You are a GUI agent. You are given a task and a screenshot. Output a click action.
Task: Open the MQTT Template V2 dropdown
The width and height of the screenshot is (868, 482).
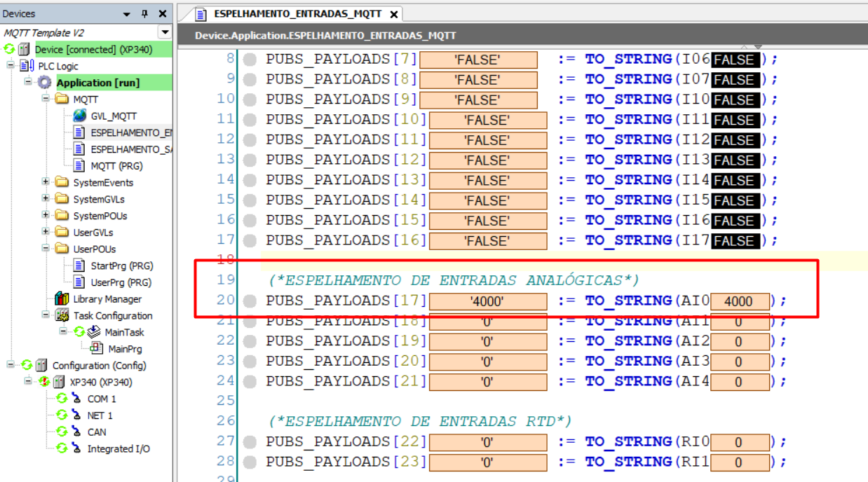165,32
